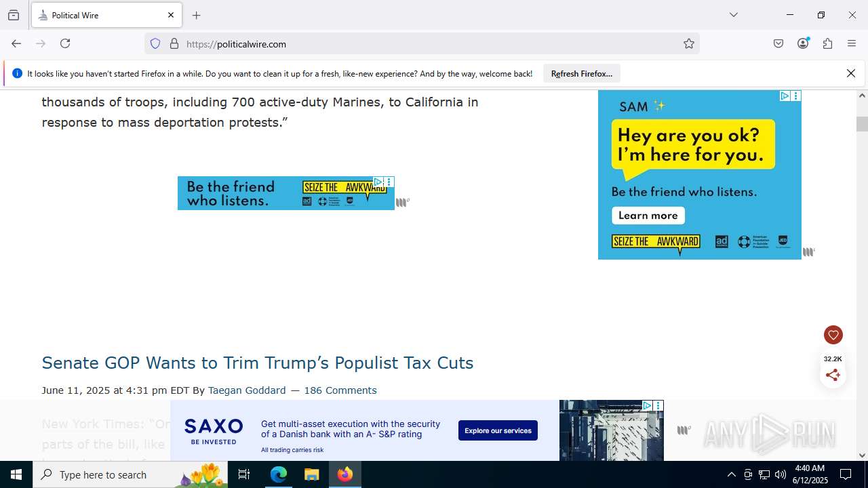Open the volume speaker tray icon
868x488 pixels.
pos(781,474)
